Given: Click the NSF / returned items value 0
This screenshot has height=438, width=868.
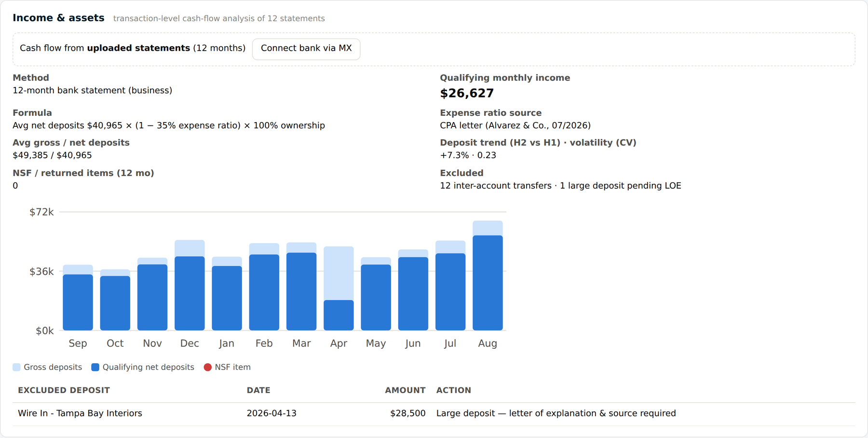Looking at the screenshot, I should 15,186.
